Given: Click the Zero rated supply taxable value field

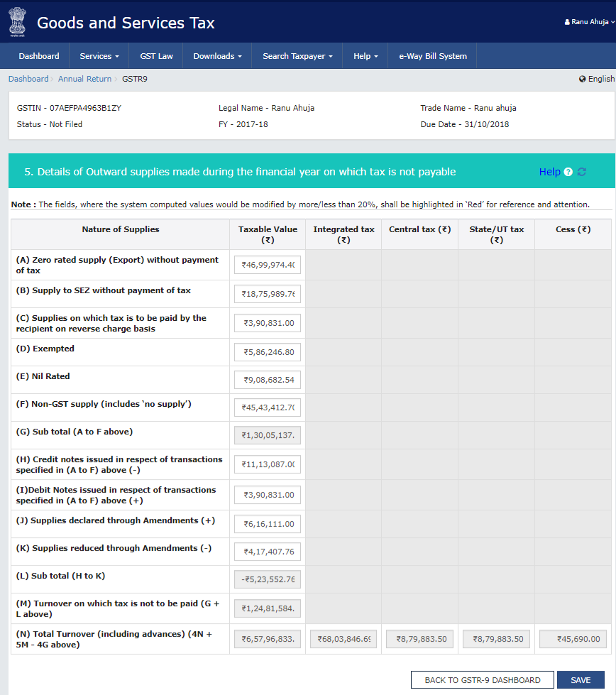Looking at the screenshot, I should click(x=267, y=264).
